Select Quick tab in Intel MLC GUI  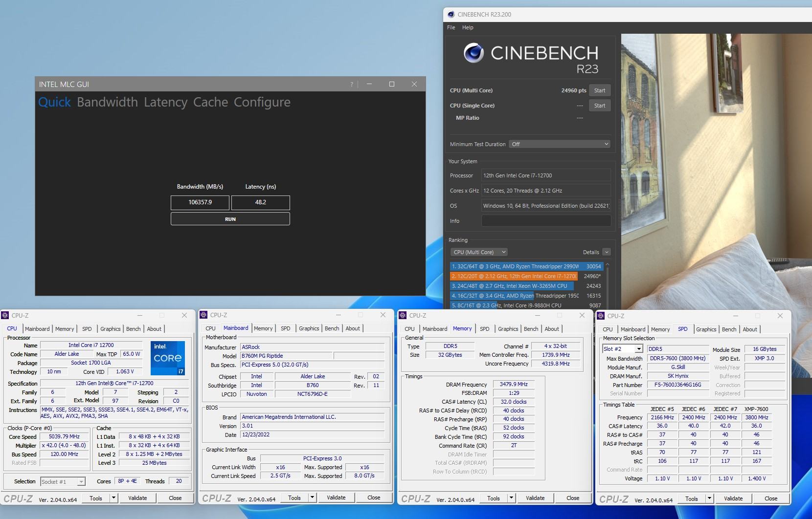click(x=54, y=102)
